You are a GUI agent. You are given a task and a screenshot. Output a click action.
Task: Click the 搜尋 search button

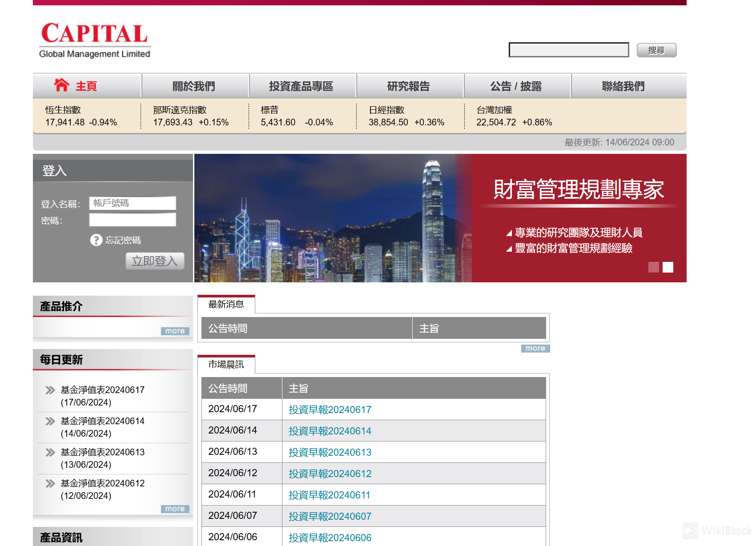tap(656, 50)
